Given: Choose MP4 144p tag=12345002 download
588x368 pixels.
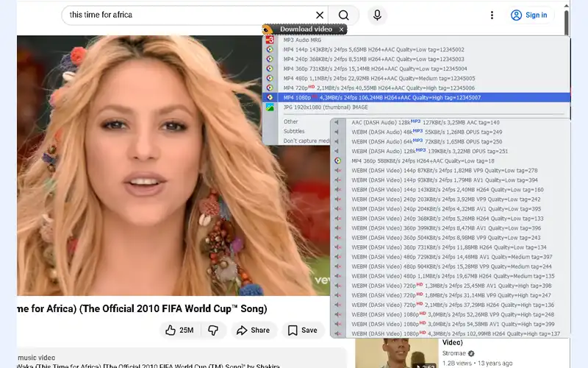Looking at the screenshot, I should [416, 49].
